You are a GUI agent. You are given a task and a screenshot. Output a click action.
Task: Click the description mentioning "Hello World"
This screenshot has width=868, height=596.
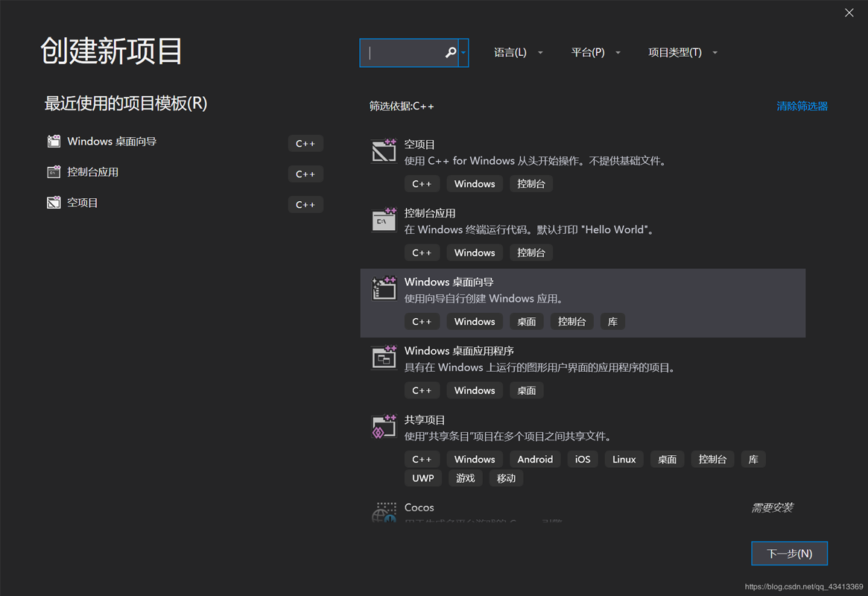[530, 229]
